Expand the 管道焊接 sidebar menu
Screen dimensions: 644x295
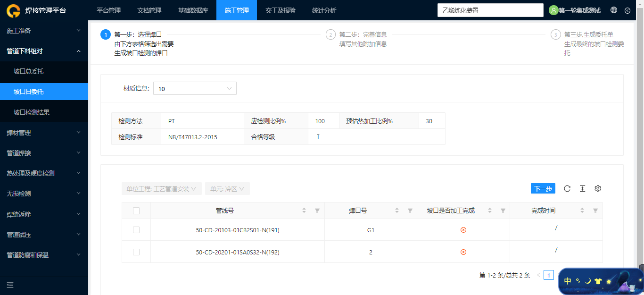(44, 153)
